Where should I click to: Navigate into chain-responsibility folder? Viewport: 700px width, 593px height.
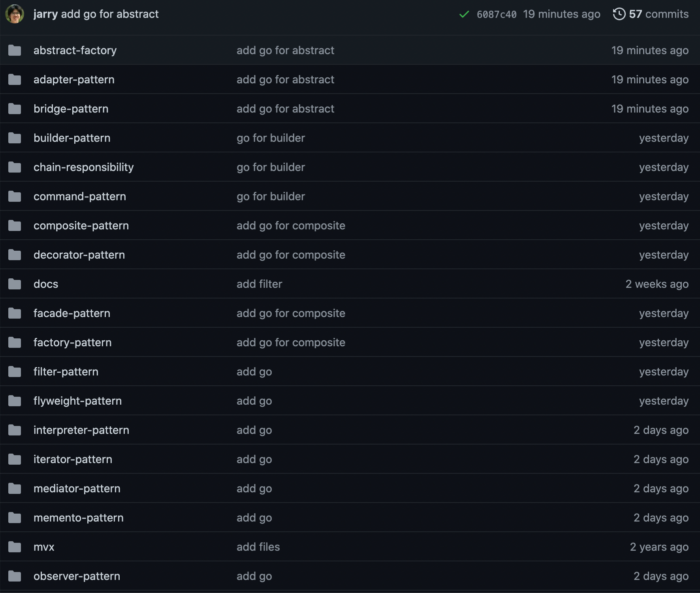click(x=83, y=167)
